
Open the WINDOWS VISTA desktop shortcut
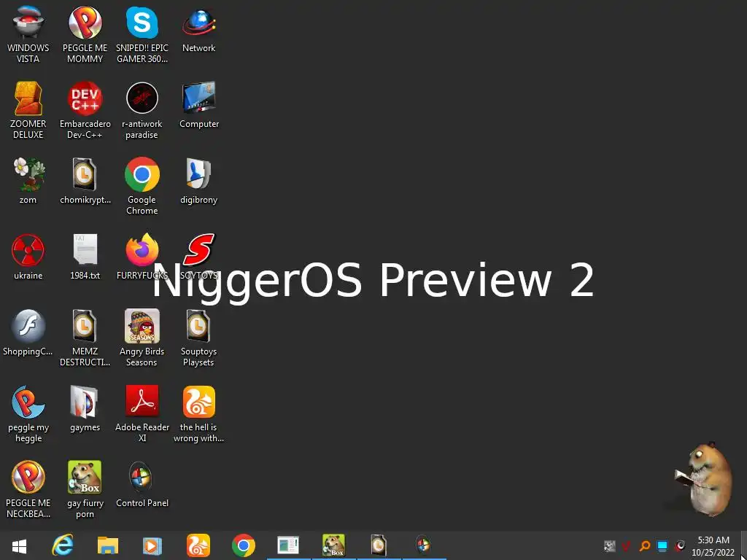pos(28,34)
